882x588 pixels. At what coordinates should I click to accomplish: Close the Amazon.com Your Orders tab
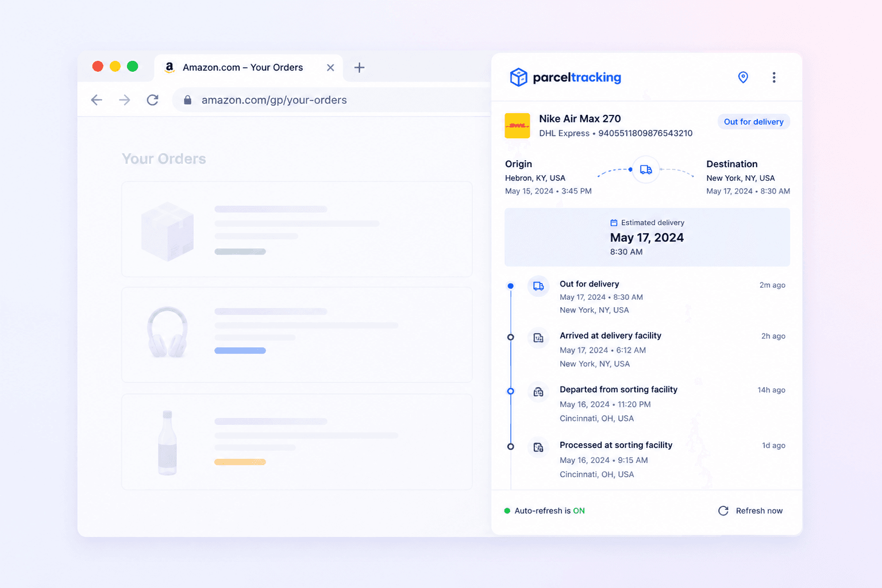tap(330, 67)
